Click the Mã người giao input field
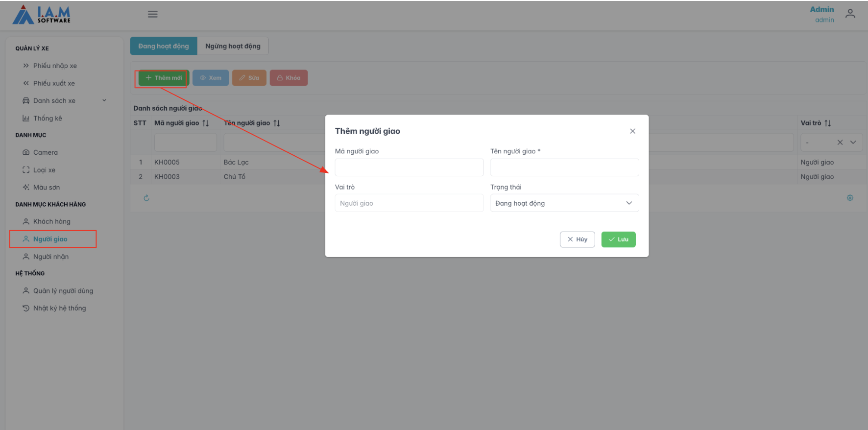868x430 pixels. point(409,167)
